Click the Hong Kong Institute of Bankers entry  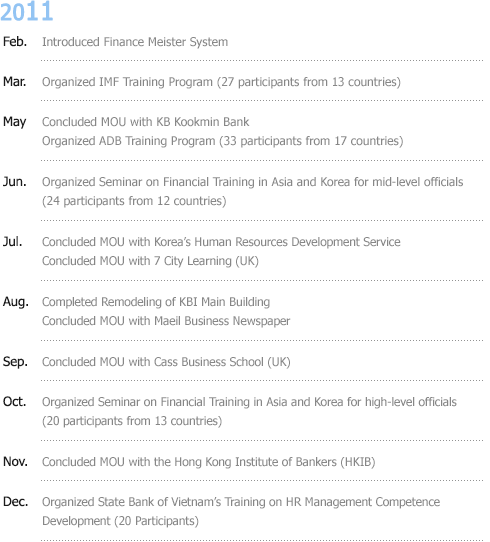209,462
